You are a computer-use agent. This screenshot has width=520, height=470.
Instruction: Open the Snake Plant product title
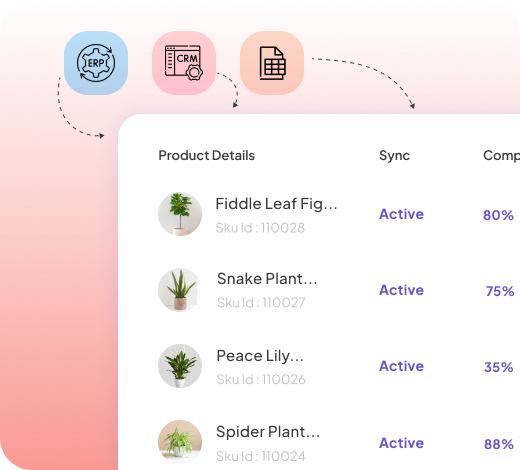click(267, 279)
